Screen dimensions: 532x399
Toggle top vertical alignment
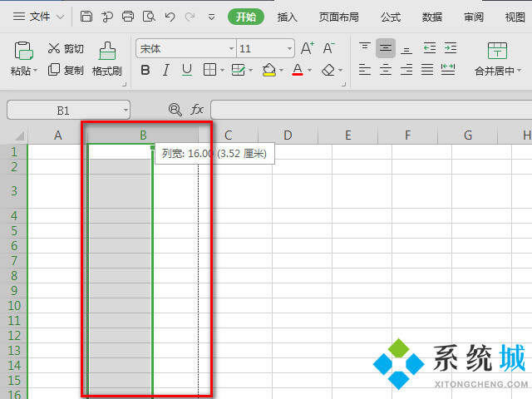[x=365, y=48]
